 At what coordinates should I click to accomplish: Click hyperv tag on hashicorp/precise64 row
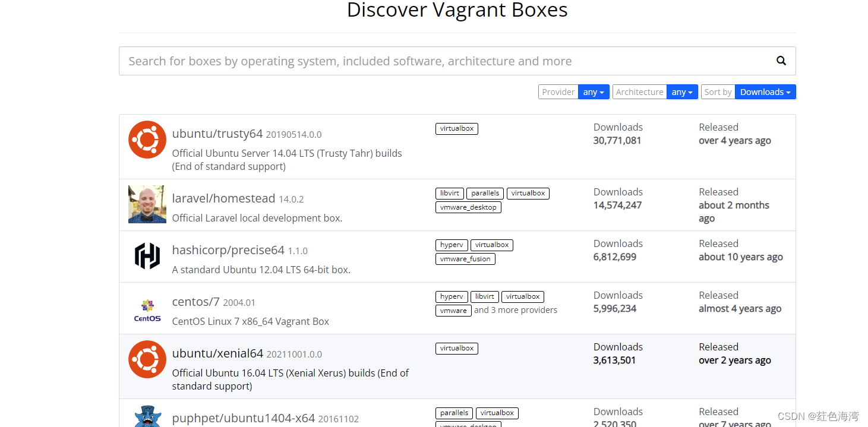tap(452, 245)
